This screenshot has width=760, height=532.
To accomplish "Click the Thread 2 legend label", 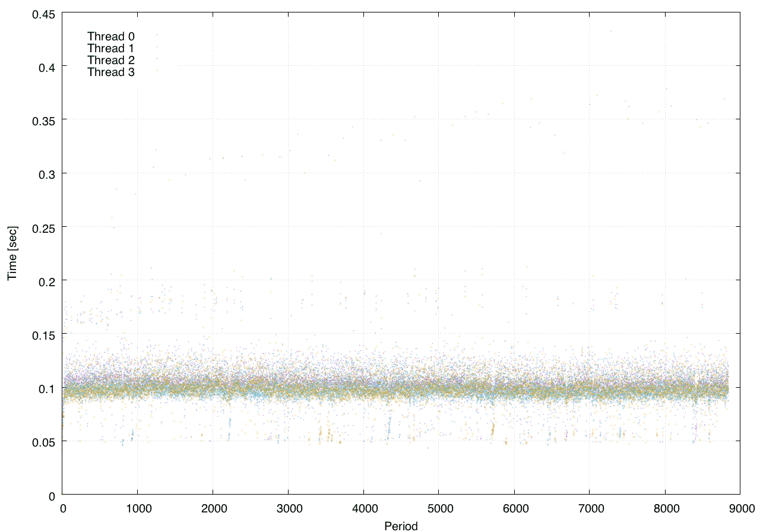I will tap(111, 61).
